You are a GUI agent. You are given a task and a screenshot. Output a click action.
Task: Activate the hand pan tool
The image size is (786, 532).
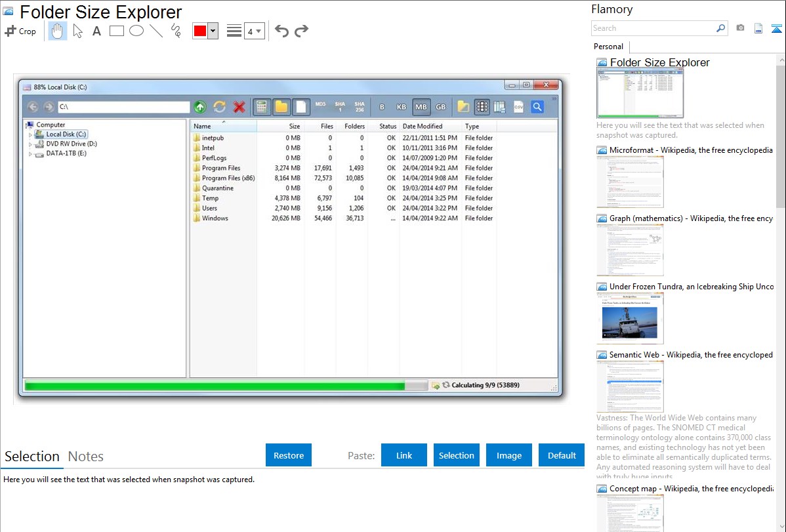(58, 31)
